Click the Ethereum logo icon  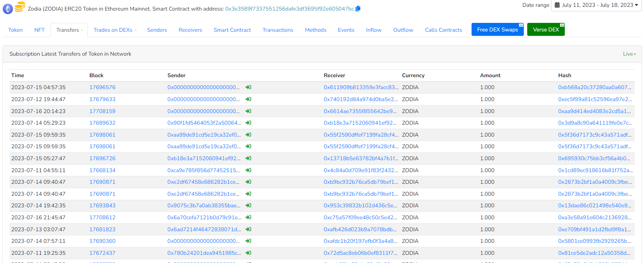click(x=8, y=9)
